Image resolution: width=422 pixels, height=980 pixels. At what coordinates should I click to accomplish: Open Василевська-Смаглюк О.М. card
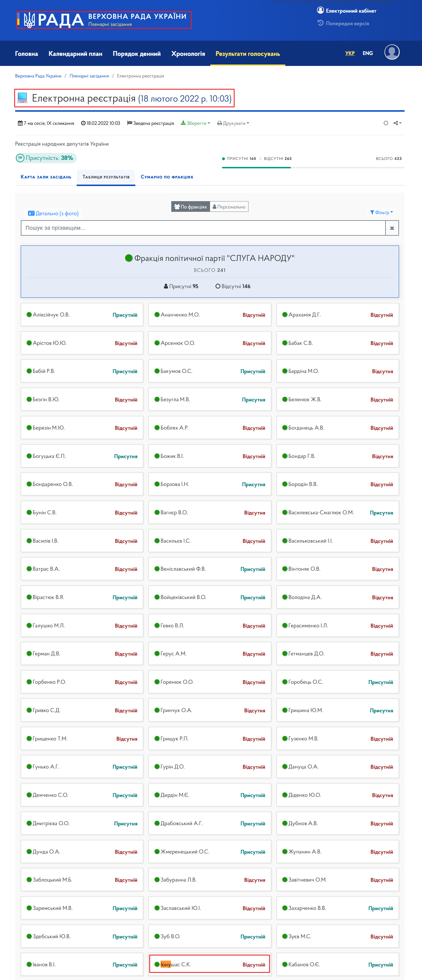coord(338,513)
